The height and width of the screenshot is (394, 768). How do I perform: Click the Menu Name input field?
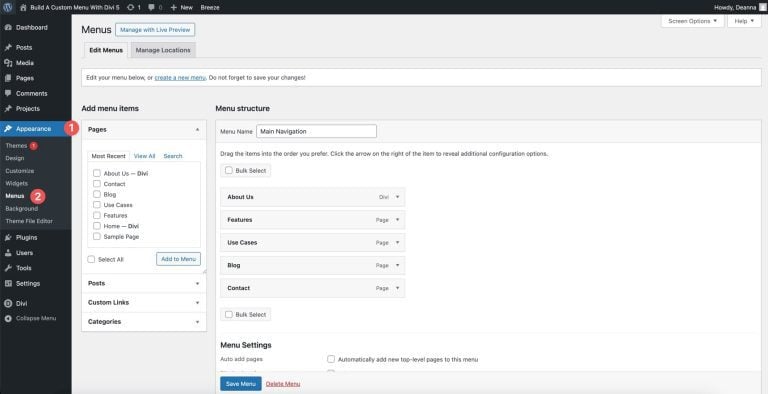316,131
